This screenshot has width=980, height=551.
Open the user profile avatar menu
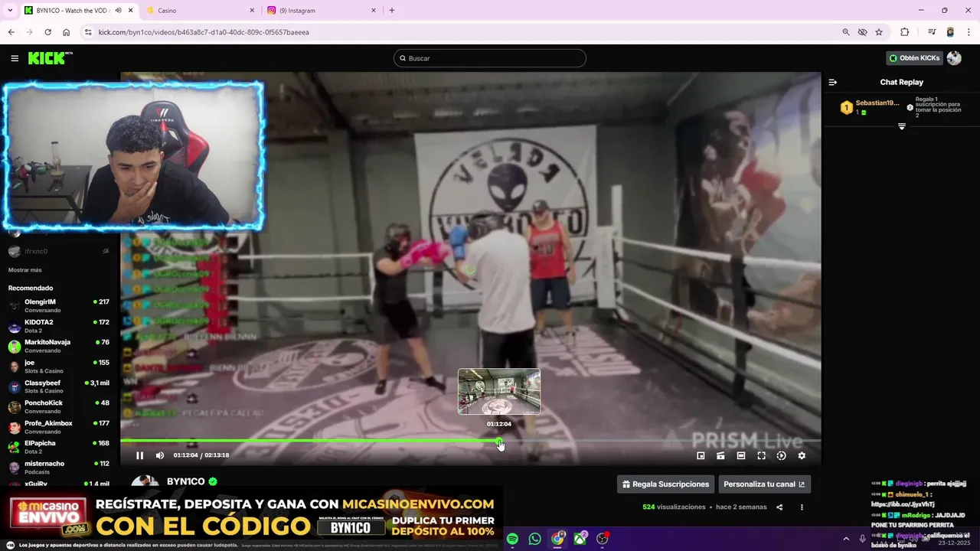pos(954,58)
